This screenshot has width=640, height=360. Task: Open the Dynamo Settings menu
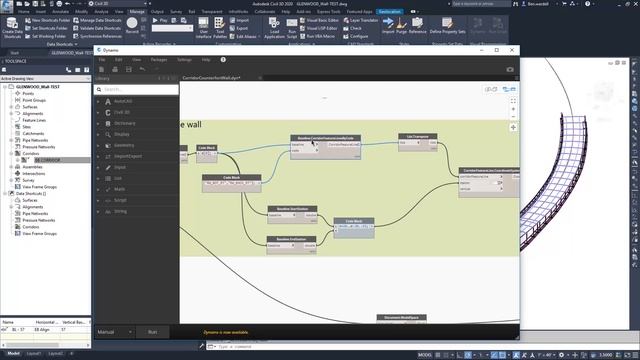pos(184,60)
